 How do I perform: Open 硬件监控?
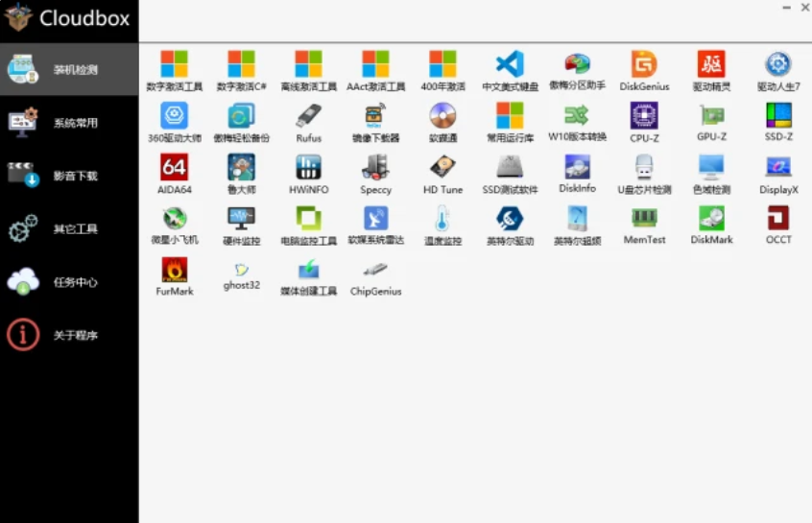[241, 226]
